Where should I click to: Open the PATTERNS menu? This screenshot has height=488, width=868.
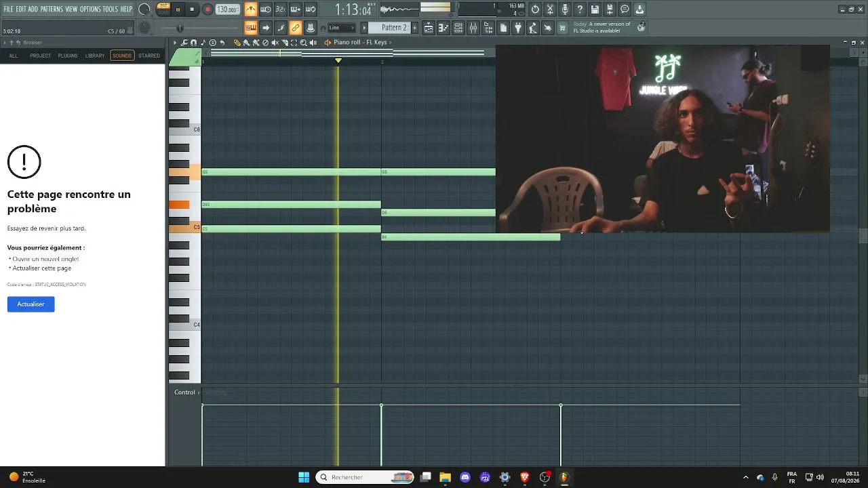tap(52, 9)
